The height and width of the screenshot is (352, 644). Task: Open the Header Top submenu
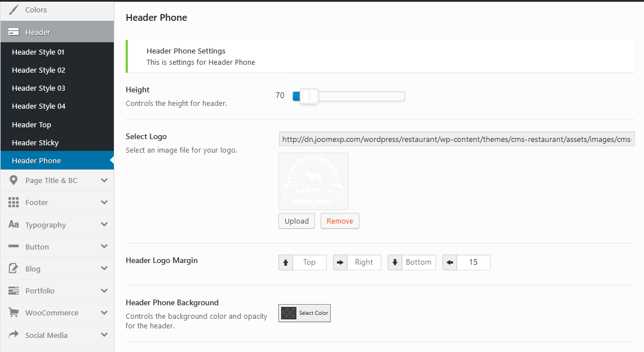click(32, 124)
